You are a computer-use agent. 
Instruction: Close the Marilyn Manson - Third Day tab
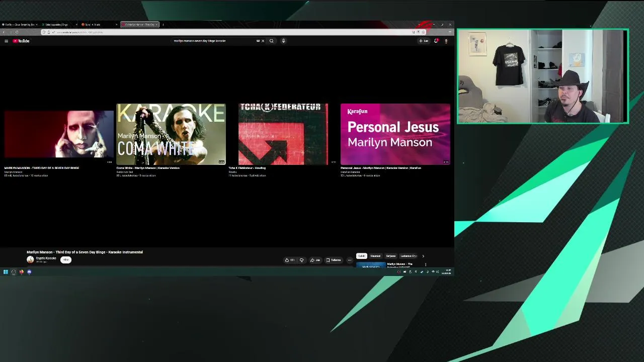[156, 24]
